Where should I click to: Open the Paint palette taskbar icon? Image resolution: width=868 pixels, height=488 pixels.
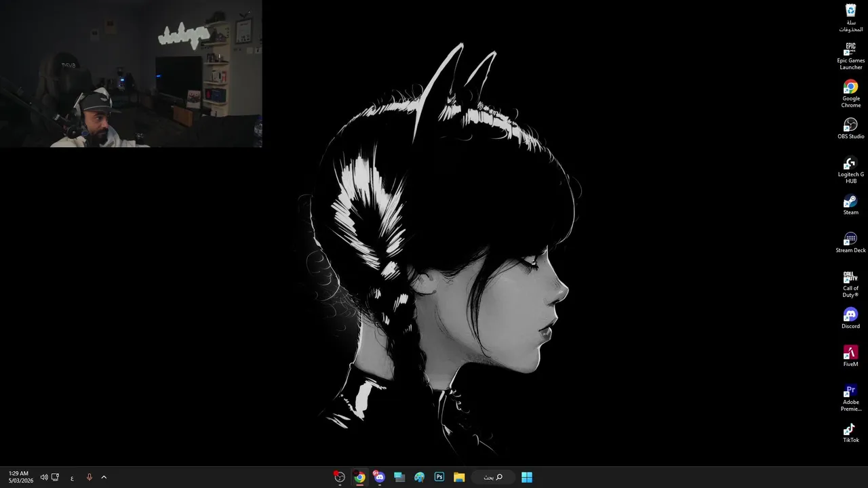click(419, 477)
